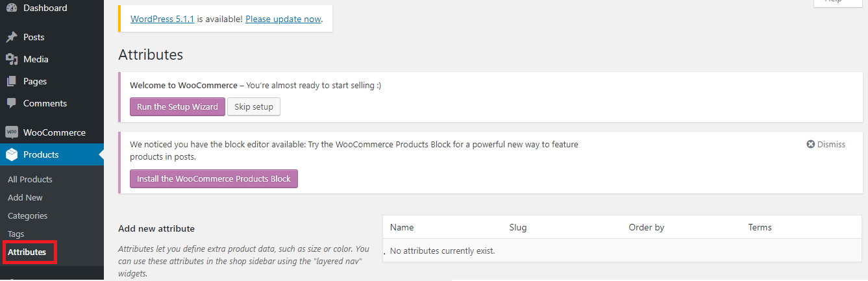Click the Dashboard gauge icon
Viewport: 868px width, 281px height.
tap(12, 8)
